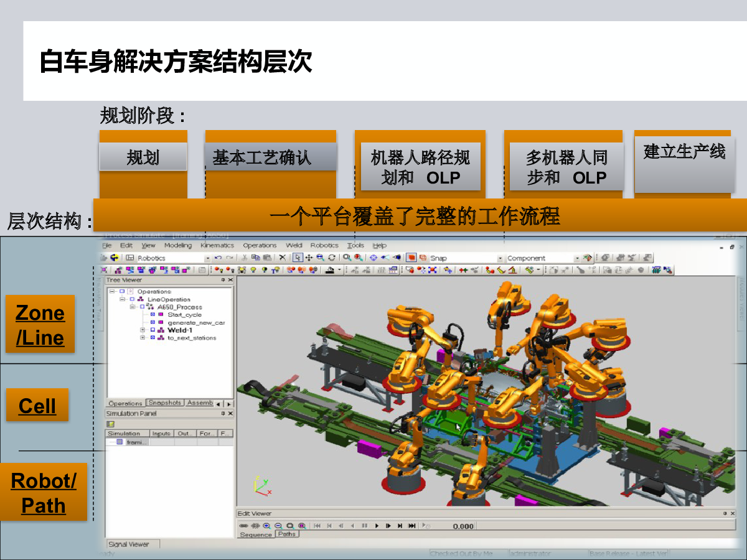The image size is (747, 560).
Task: Click the Inputs column header
Action: coord(161,434)
